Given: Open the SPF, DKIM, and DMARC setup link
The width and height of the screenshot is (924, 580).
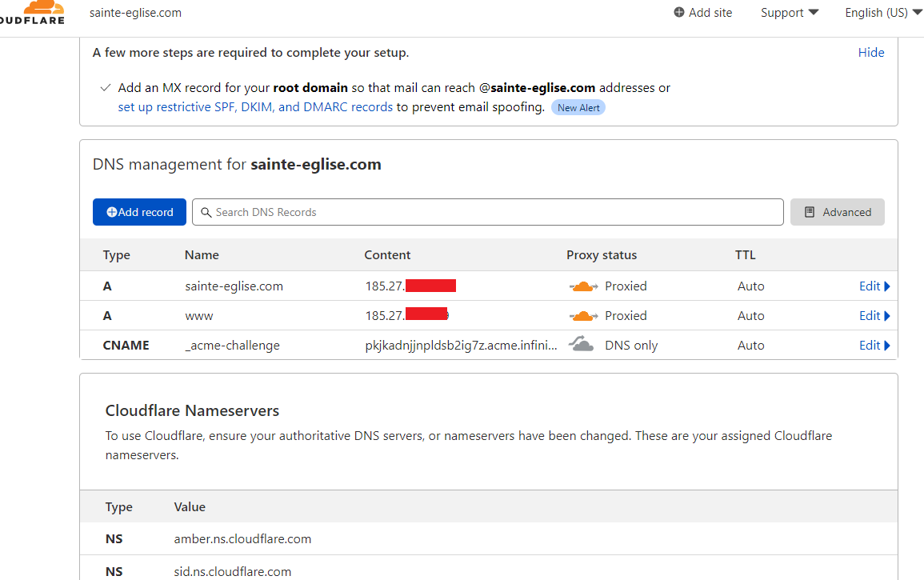Looking at the screenshot, I should 255,107.
